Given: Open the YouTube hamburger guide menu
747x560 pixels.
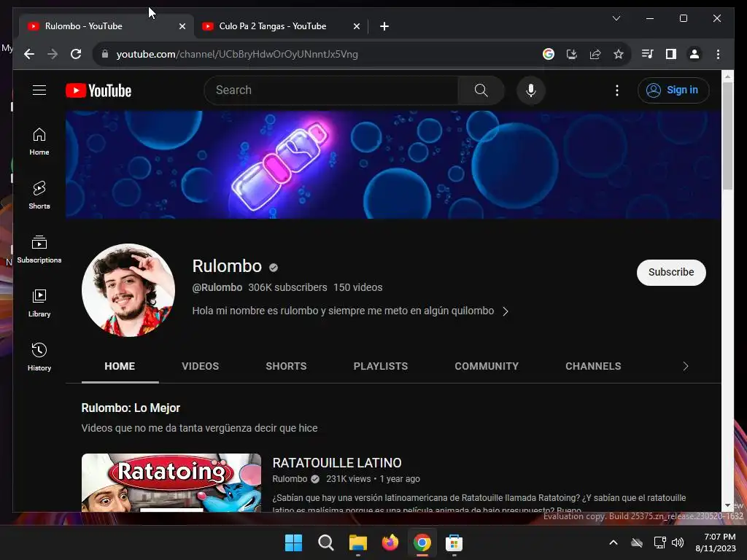Looking at the screenshot, I should [x=39, y=90].
